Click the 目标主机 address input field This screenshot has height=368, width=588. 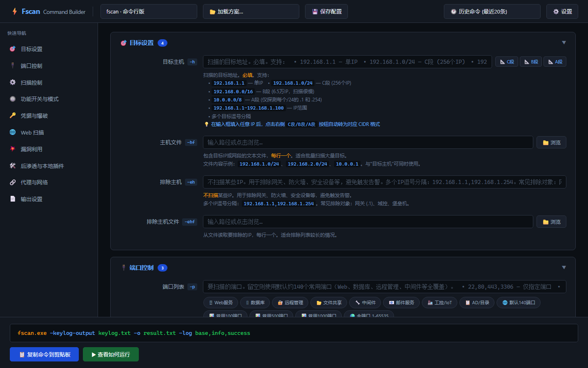point(347,62)
